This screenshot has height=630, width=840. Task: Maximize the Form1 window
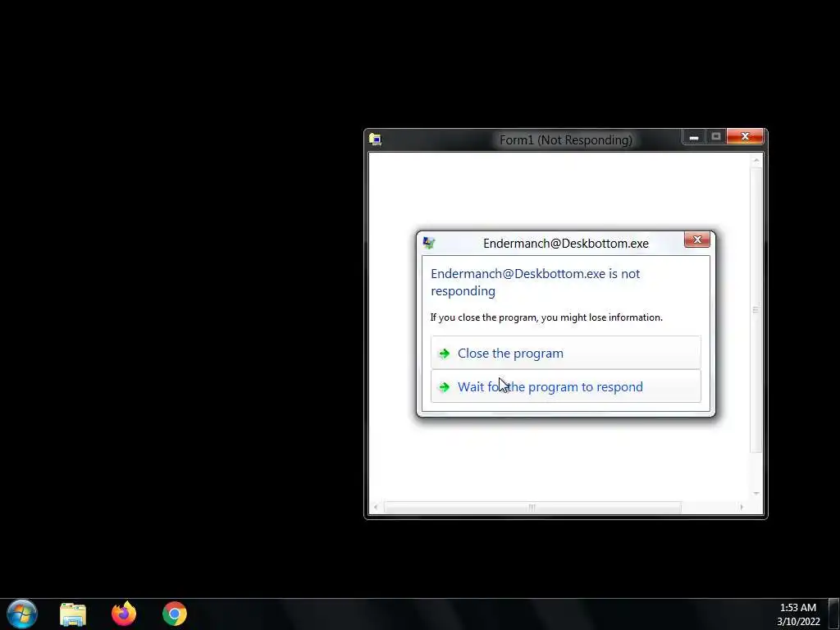(x=715, y=137)
